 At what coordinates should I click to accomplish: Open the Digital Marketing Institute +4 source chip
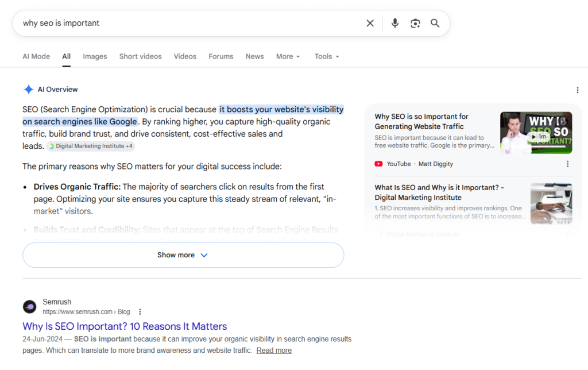[90, 146]
